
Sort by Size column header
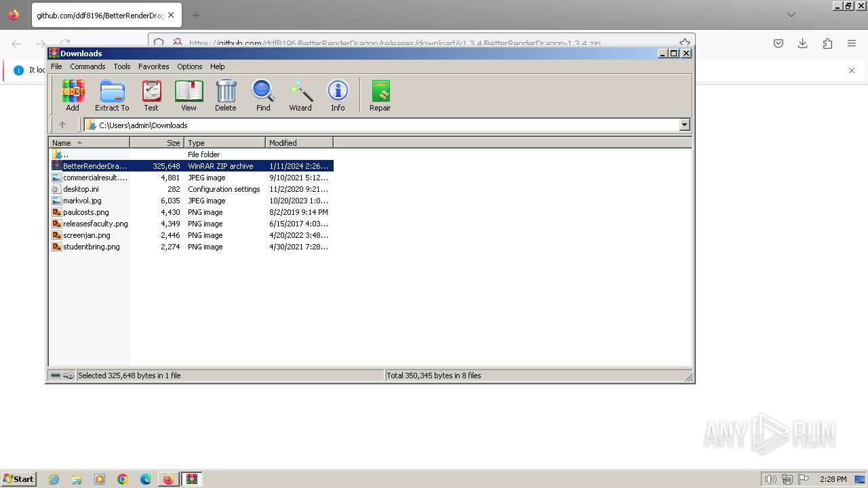point(157,143)
